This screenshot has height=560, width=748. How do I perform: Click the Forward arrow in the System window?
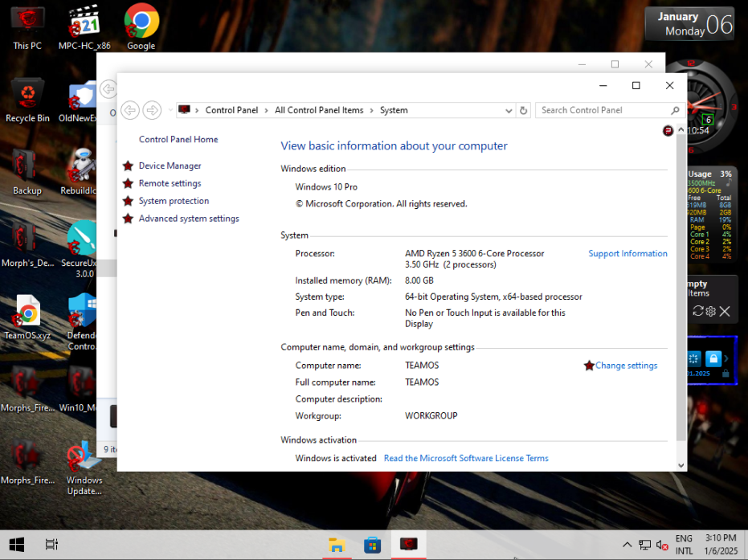pos(152,110)
